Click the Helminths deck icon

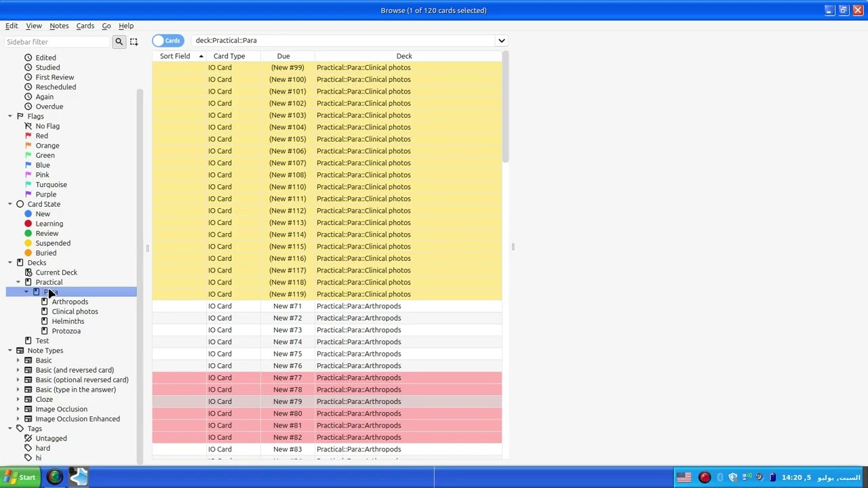[44, 321]
